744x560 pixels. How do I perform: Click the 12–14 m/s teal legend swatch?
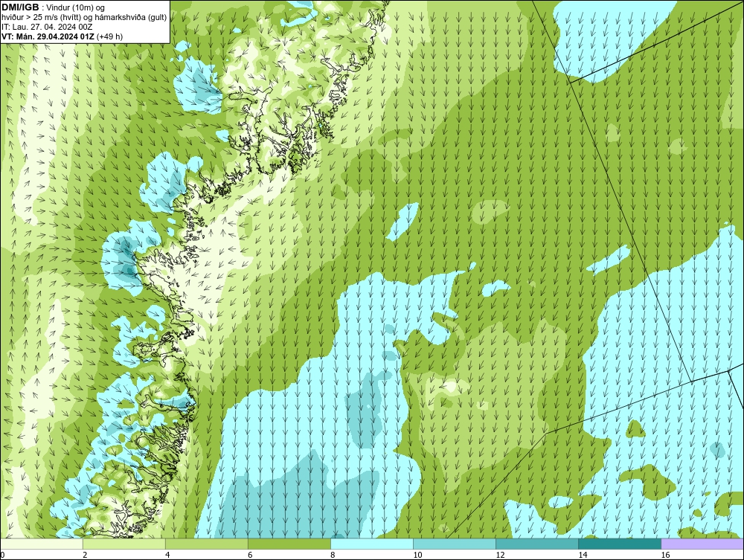tap(536, 544)
